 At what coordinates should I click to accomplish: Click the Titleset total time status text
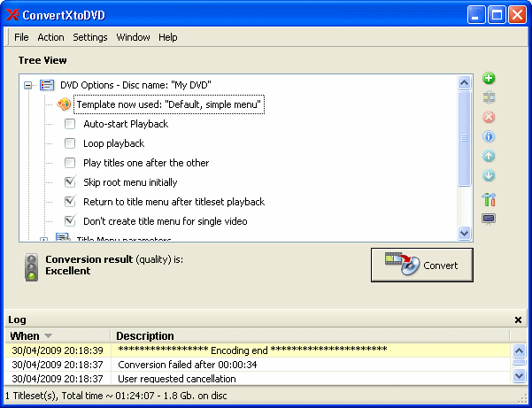click(116, 396)
